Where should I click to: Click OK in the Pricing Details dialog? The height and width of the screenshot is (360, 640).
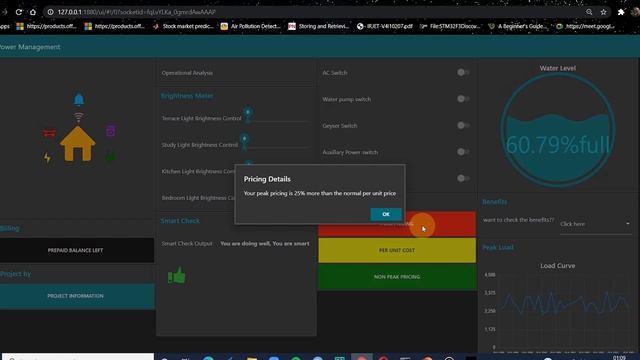[x=386, y=214]
